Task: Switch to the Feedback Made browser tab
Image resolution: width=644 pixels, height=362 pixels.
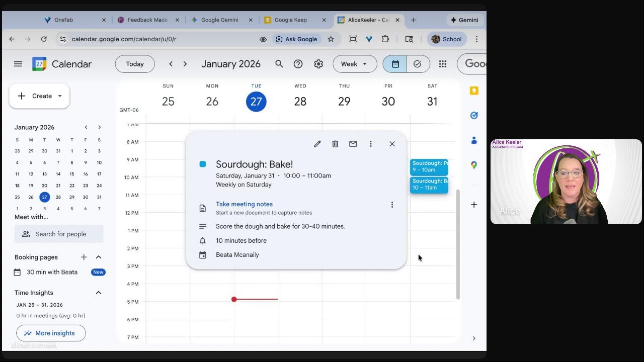Action: (148, 20)
